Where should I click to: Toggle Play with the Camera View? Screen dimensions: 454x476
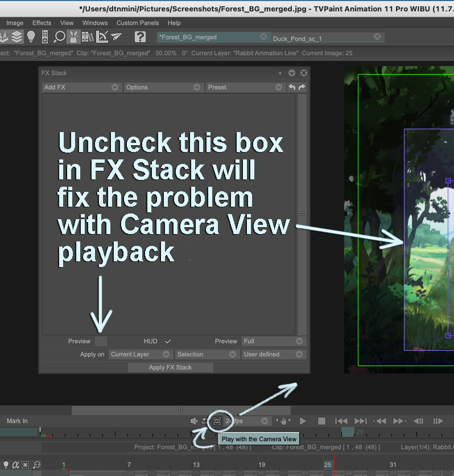[217, 421]
